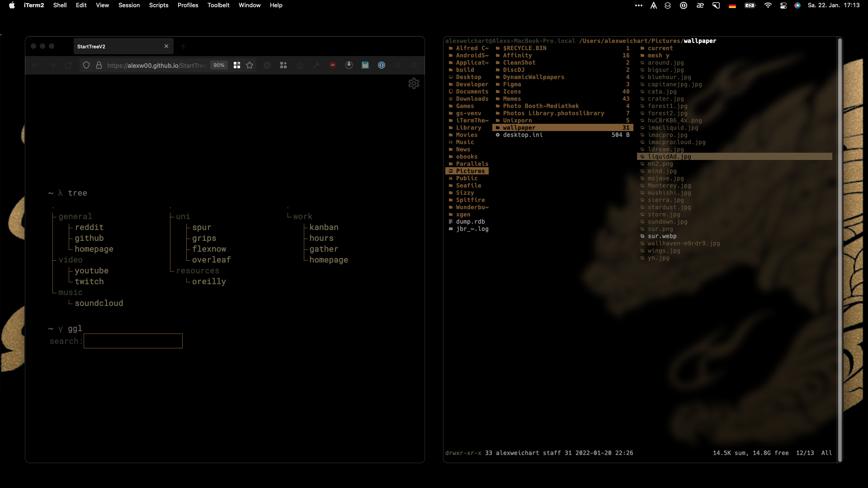The height and width of the screenshot is (488, 868).
Task: Click the Wi-Fi status icon
Action: pos(768,5)
